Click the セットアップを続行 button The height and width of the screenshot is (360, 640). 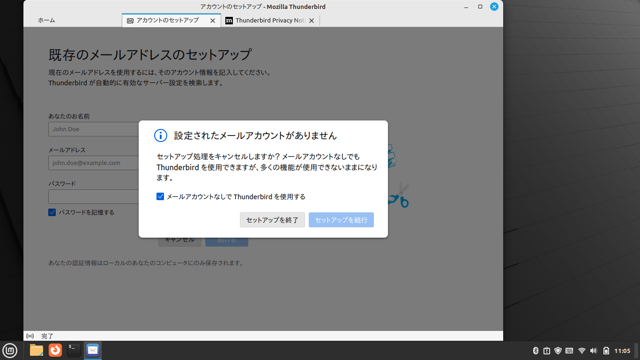[341, 220]
